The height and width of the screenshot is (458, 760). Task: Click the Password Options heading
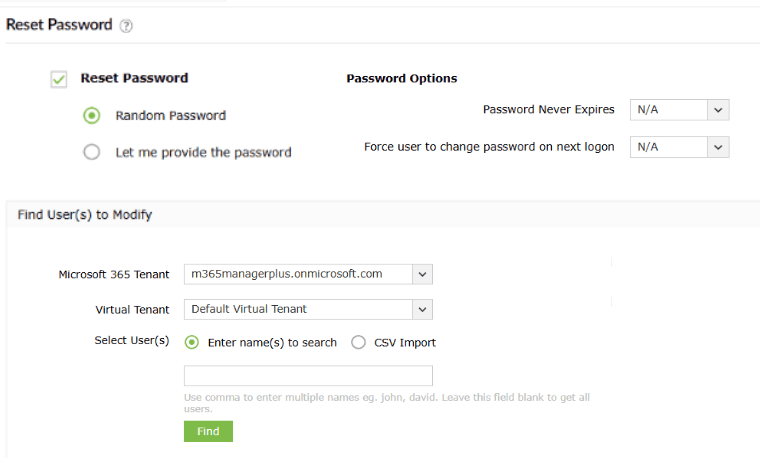pos(402,79)
